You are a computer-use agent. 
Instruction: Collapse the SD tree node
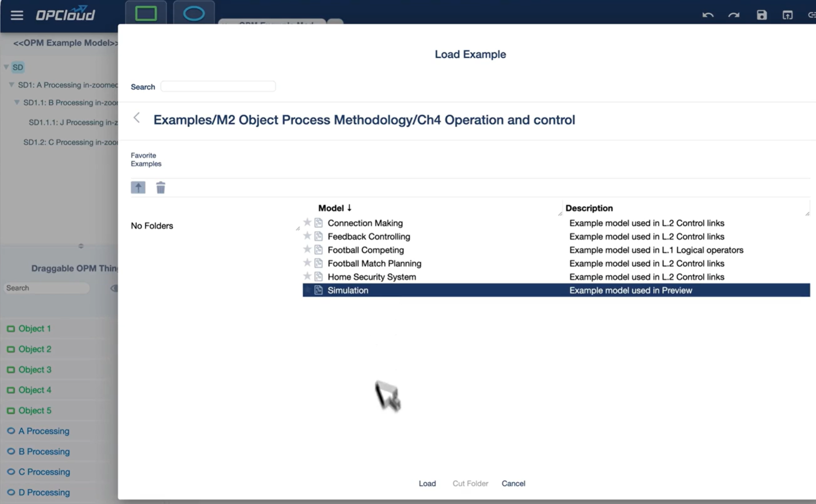[7, 67]
